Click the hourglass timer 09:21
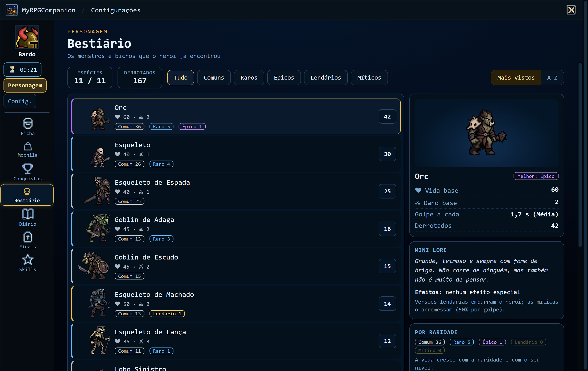 click(22, 70)
